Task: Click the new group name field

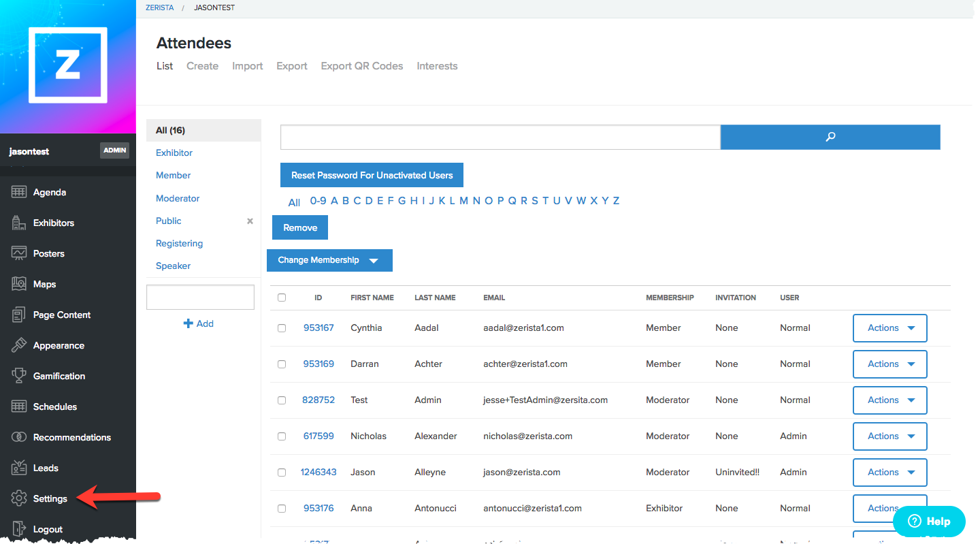Action: (200, 298)
